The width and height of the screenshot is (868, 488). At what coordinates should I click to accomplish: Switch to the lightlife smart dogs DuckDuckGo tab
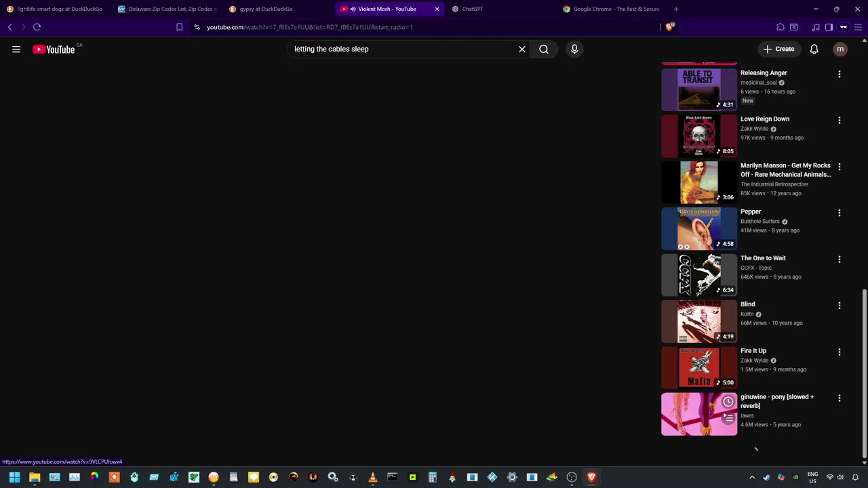point(56,9)
